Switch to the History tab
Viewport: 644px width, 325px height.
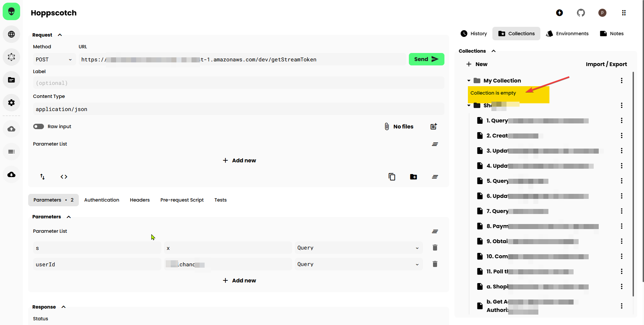point(474,34)
